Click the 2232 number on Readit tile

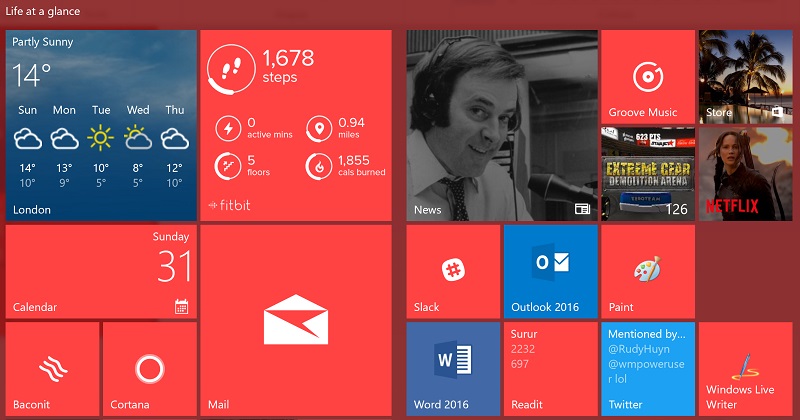pyautogui.click(x=523, y=349)
